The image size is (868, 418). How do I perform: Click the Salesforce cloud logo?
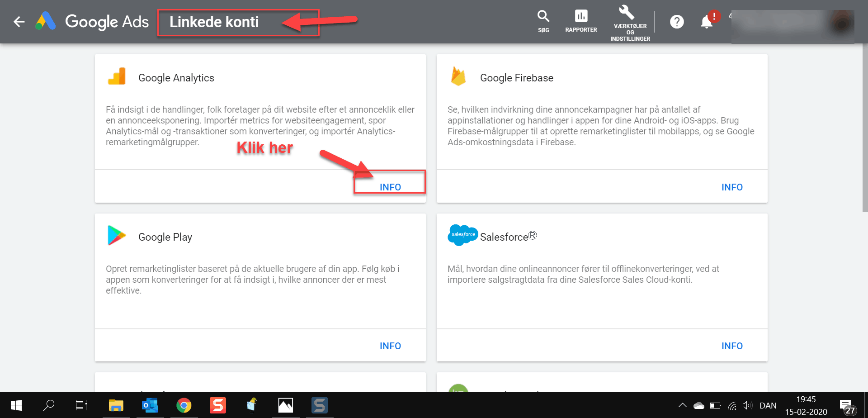tap(462, 235)
